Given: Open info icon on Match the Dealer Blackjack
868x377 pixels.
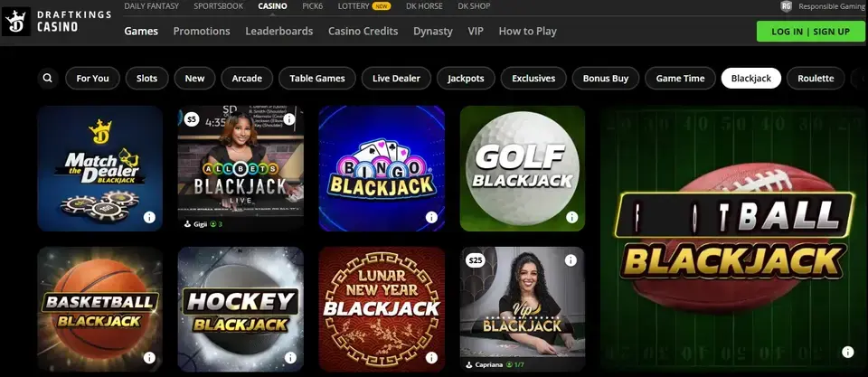Looking at the screenshot, I should (x=149, y=218).
